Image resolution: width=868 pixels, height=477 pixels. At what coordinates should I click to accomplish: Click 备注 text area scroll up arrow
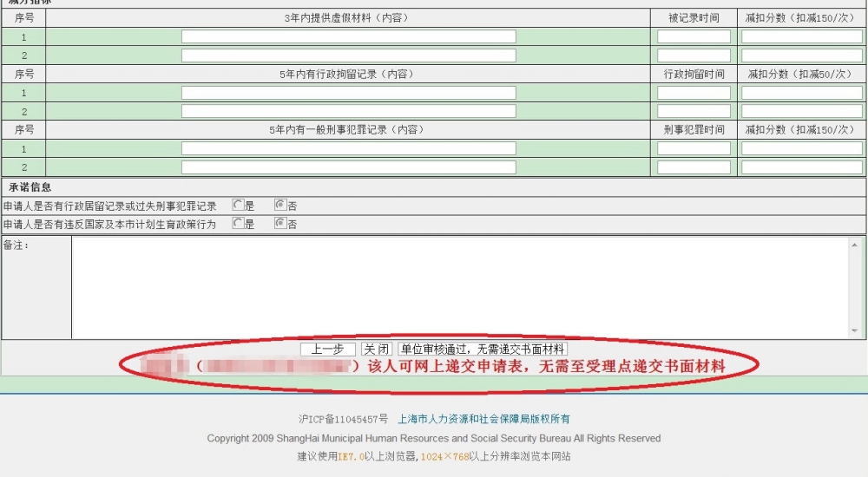tap(855, 244)
